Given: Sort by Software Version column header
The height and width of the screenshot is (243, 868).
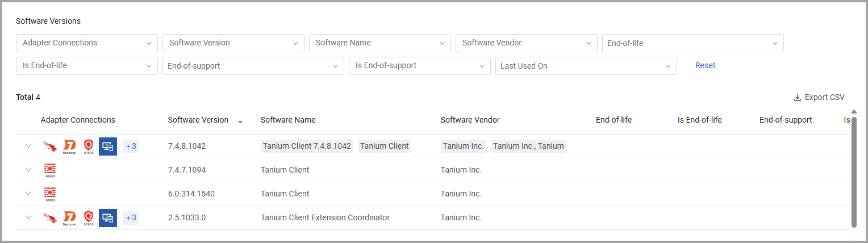Looking at the screenshot, I should (198, 120).
